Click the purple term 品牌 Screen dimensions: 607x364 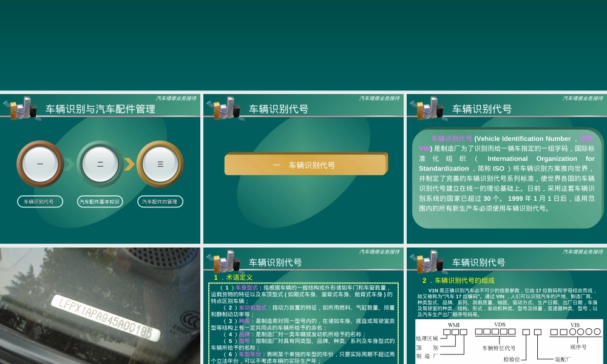point(244,335)
